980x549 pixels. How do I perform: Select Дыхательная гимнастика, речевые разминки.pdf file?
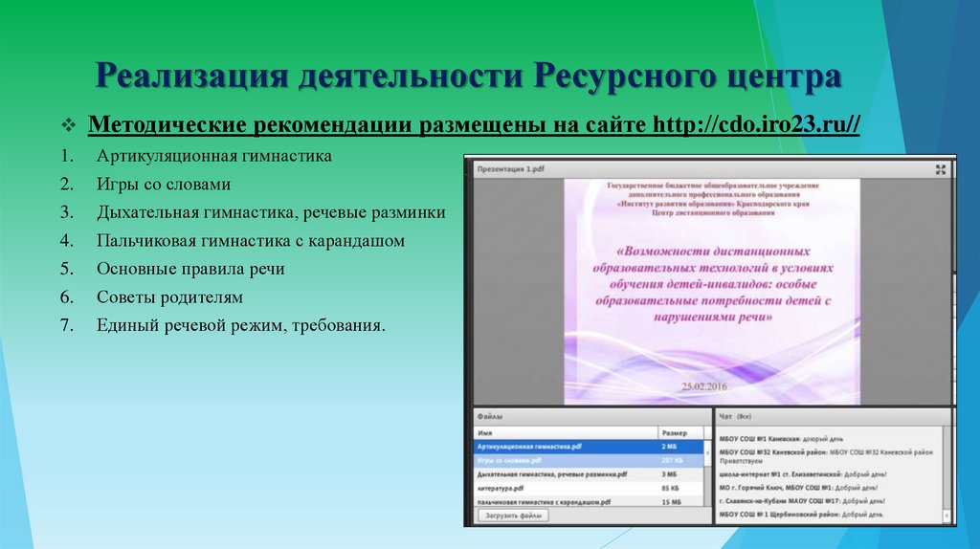(552, 473)
